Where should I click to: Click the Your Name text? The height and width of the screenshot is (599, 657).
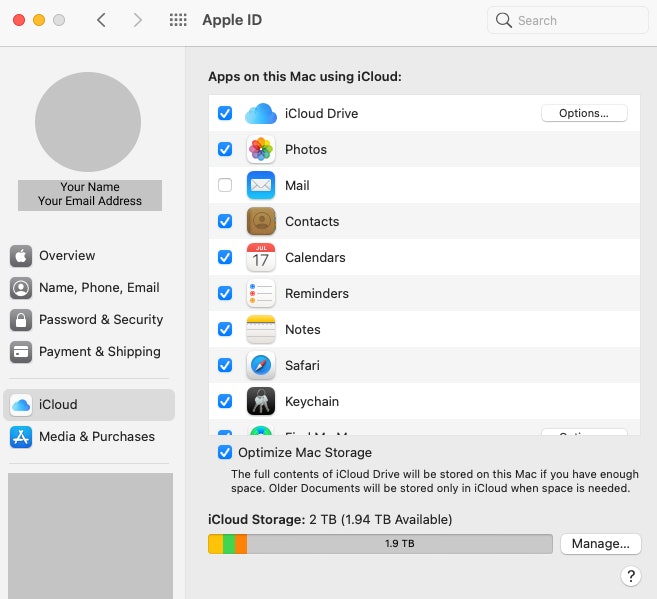[x=90, y=187]
